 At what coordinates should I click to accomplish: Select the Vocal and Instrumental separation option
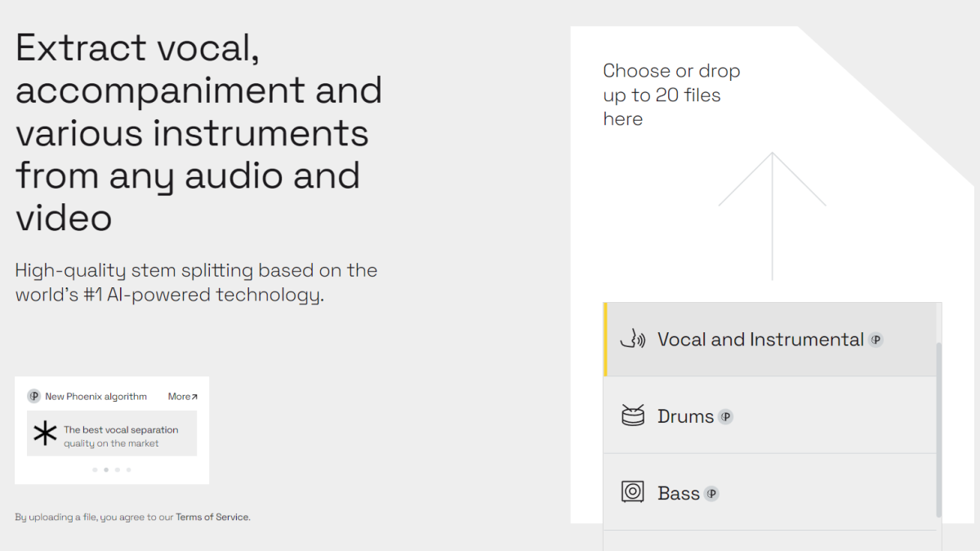click(770, 340)
